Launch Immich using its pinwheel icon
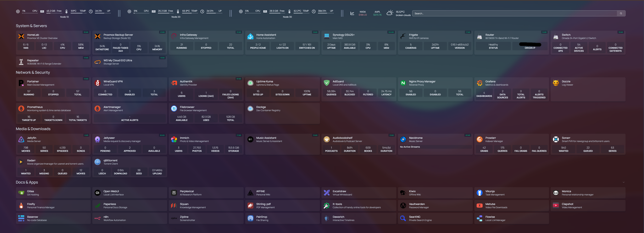The height and width of the screenshot is (233, 644). pos(174,139)
